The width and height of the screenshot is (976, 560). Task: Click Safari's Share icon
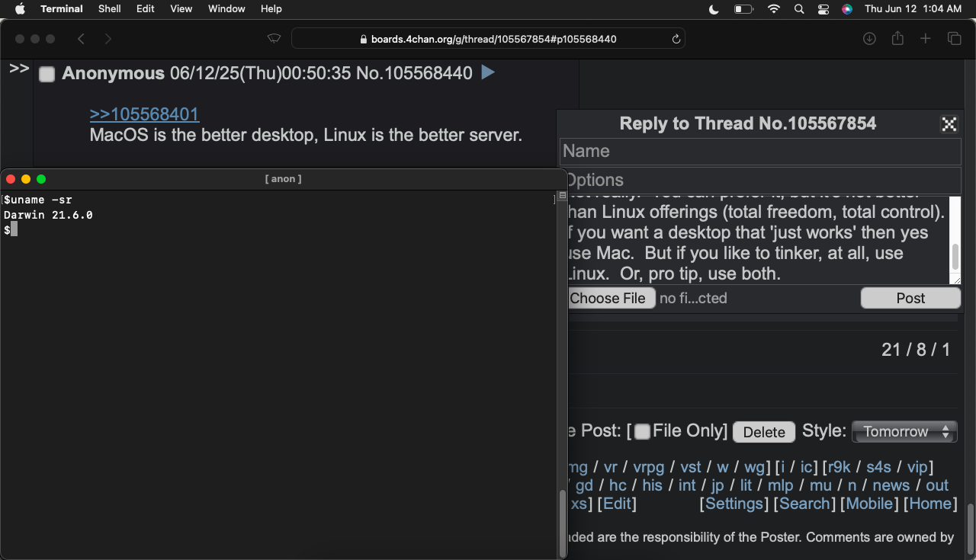[x=897, y=39]
